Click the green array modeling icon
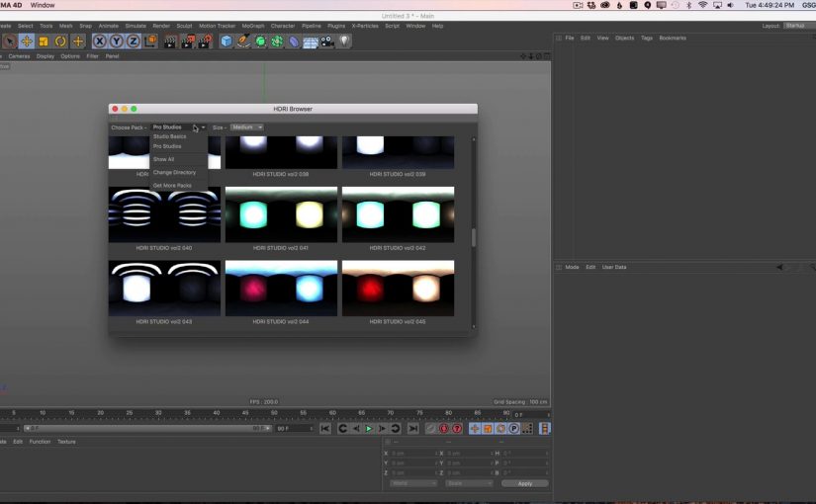 (x=277, y=42)
